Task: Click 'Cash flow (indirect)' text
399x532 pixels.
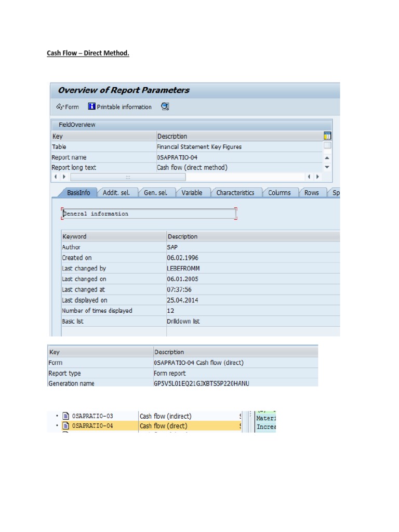Action: coord(166,416)
